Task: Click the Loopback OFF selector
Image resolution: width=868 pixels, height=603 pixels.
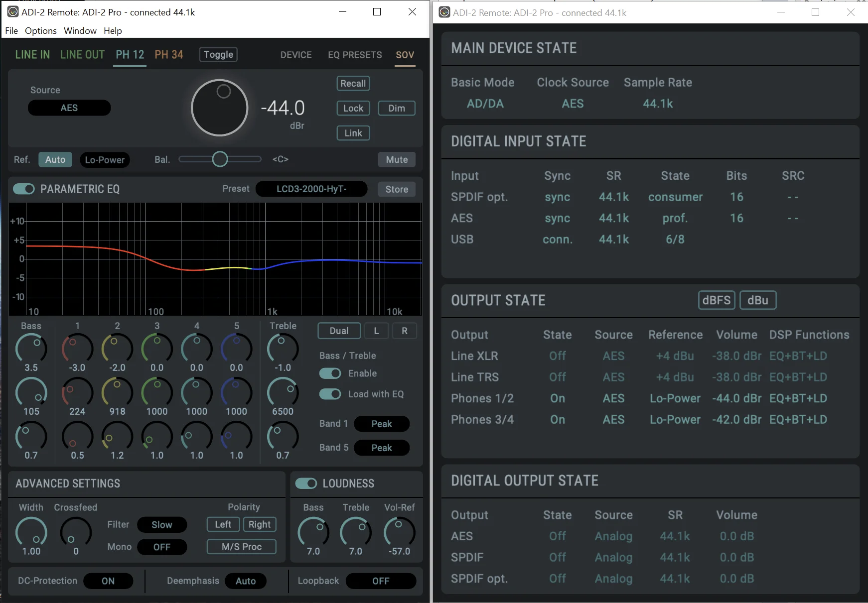Action: point(381,581)
